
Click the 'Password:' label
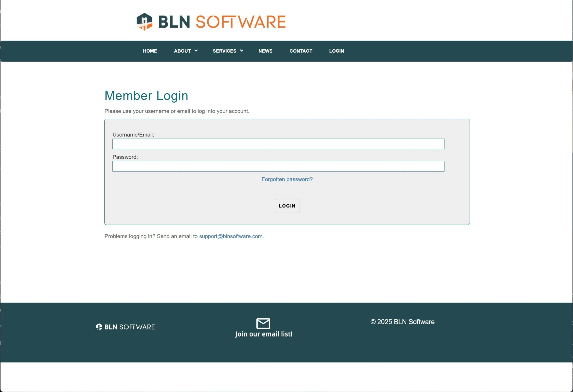(x=125, y=157)
